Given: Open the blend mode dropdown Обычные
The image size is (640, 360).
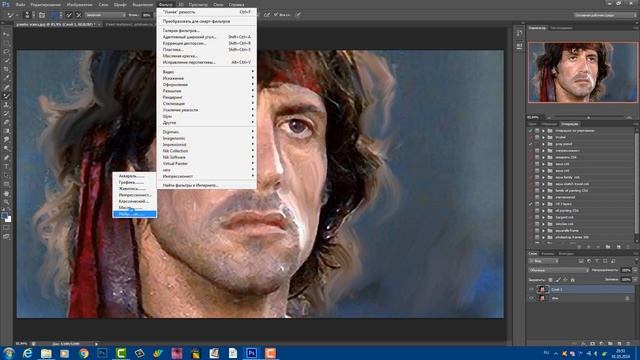Looking at the screenshot, I should coord(558,270).
